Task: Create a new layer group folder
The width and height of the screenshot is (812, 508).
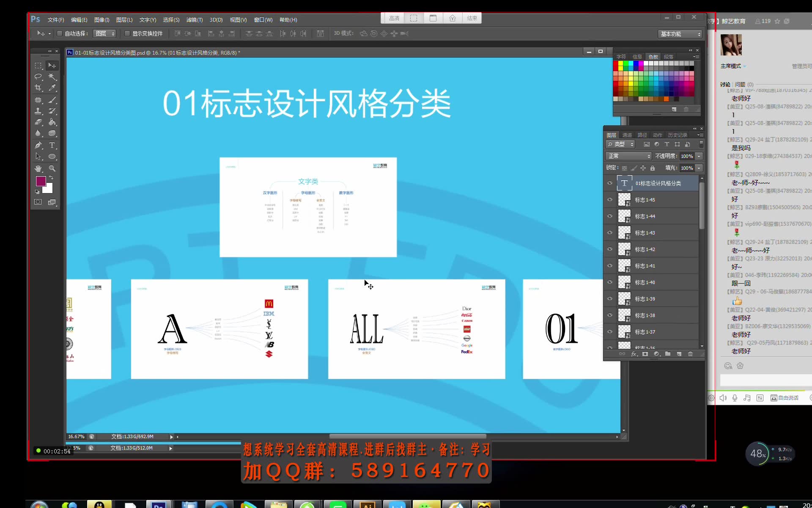Action: [x=668, y=354]
